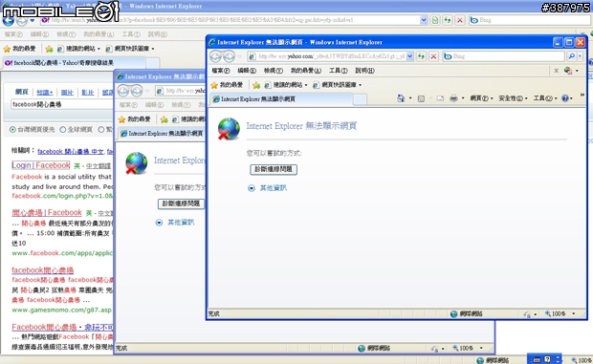Open 檔案(F) menu in the front IE window
Viewport: 593px width, 364px height.
pos(221,71)
